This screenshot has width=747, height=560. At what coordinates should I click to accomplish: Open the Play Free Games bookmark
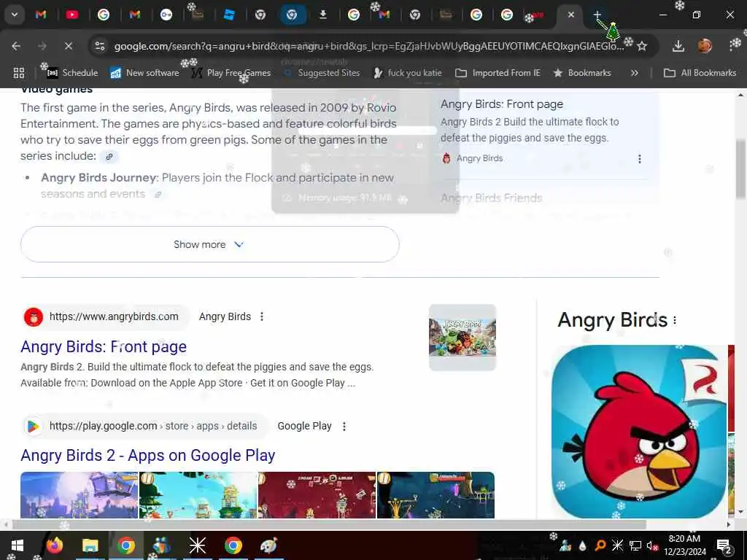click(x=231, y=73)
